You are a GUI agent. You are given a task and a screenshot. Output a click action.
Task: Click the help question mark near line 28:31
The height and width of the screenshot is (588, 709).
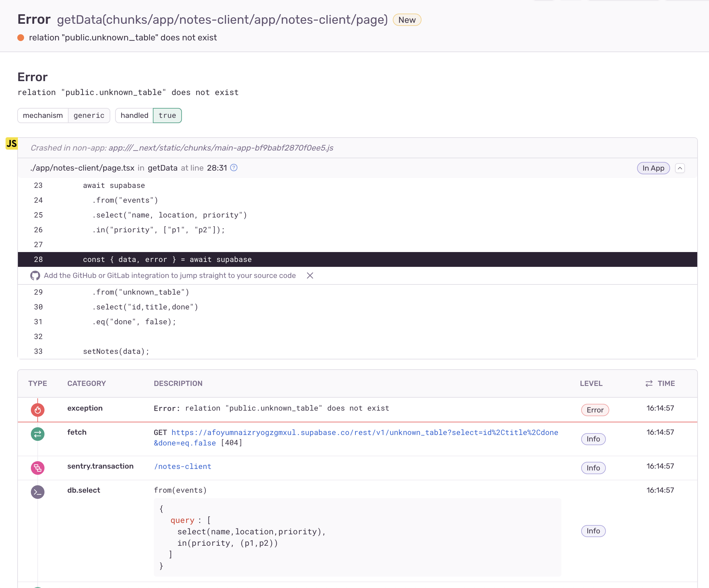(x=234, y=168)
